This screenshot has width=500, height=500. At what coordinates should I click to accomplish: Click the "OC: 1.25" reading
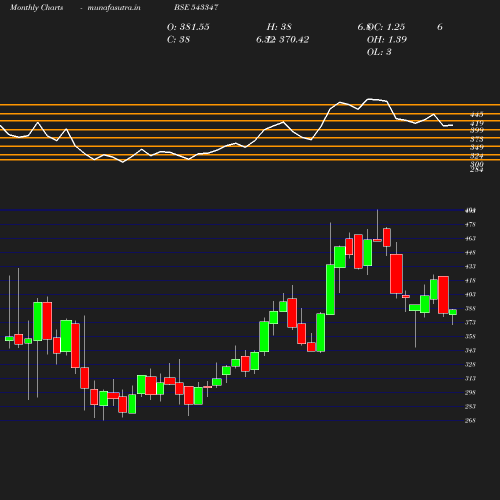tap(386, 27)
